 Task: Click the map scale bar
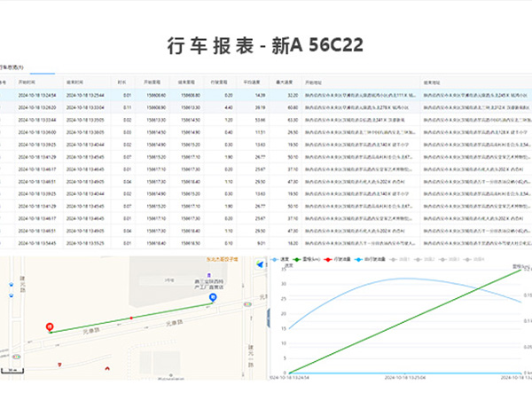click(x=12, y=371)
